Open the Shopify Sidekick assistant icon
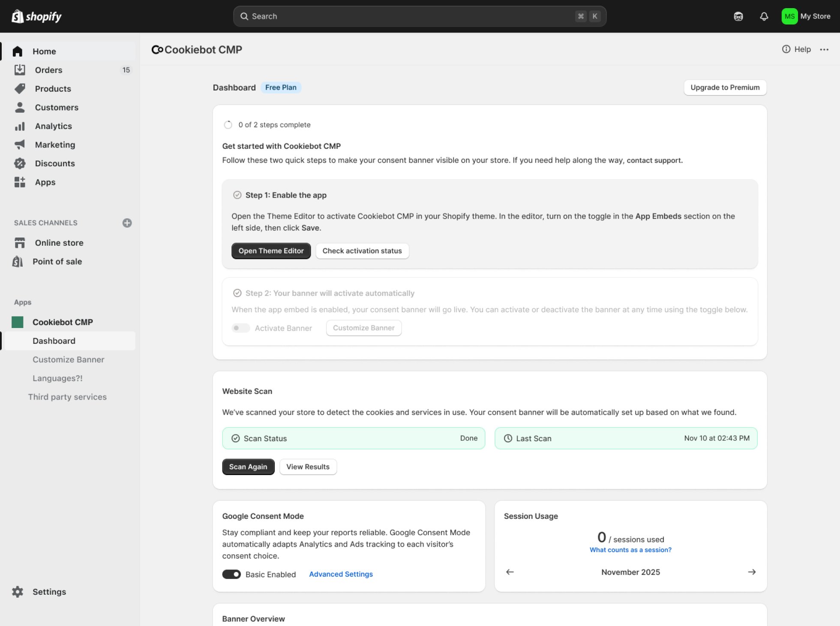The image size is (840, 626). tap(738, 16)
